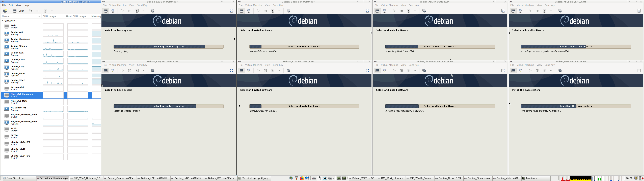Click the base system progress bar in Debian_LXDE

pos(169,46)
